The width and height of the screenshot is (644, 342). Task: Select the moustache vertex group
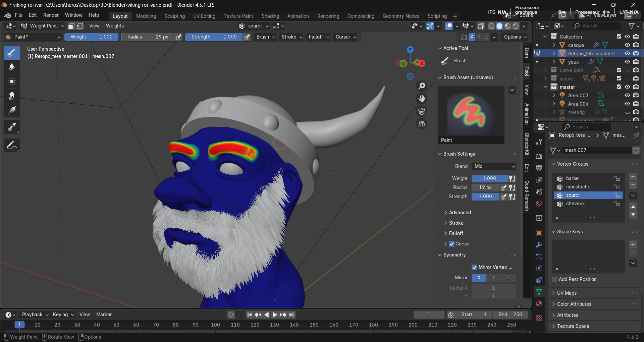pyautogui.click(x=578, y=187)
